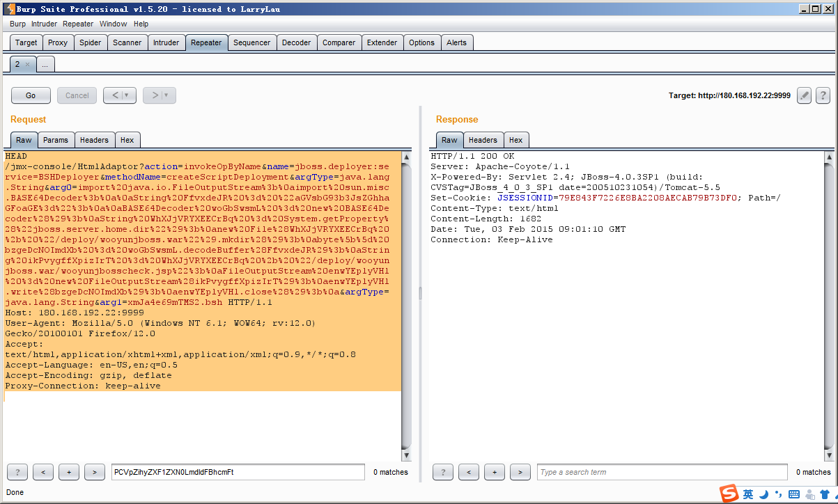Open request search help question button
Image resolution: width=838 pixels, height=504 pixels.
click(17, 472)
